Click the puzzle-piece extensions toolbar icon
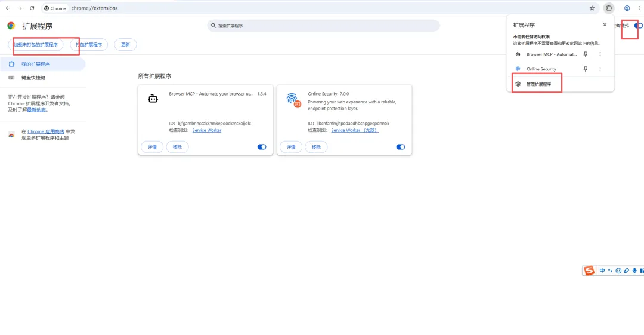This screenshot has width=644, height=335. (x=609, y=8)
